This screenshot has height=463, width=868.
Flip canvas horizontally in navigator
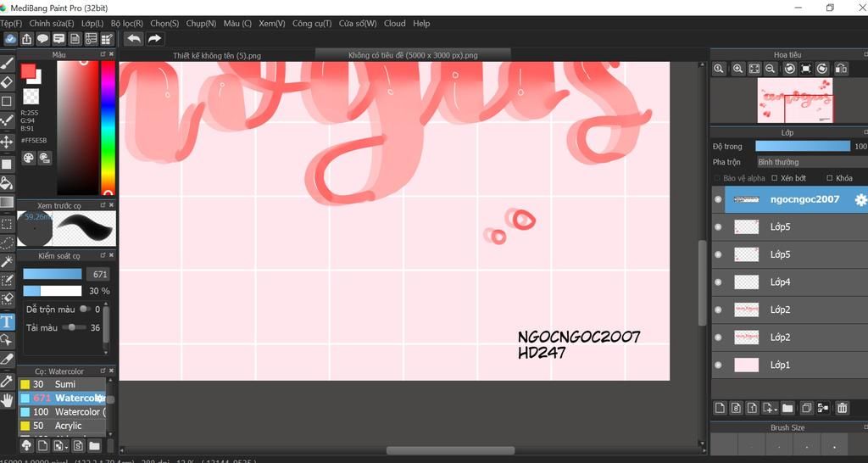point(840,69)
